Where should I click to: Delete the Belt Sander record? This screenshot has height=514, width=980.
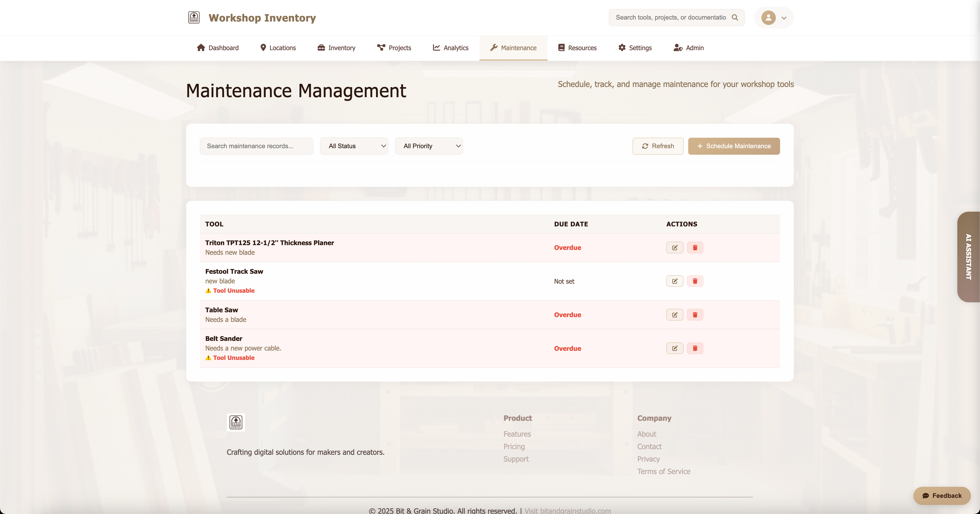(695, 348)
